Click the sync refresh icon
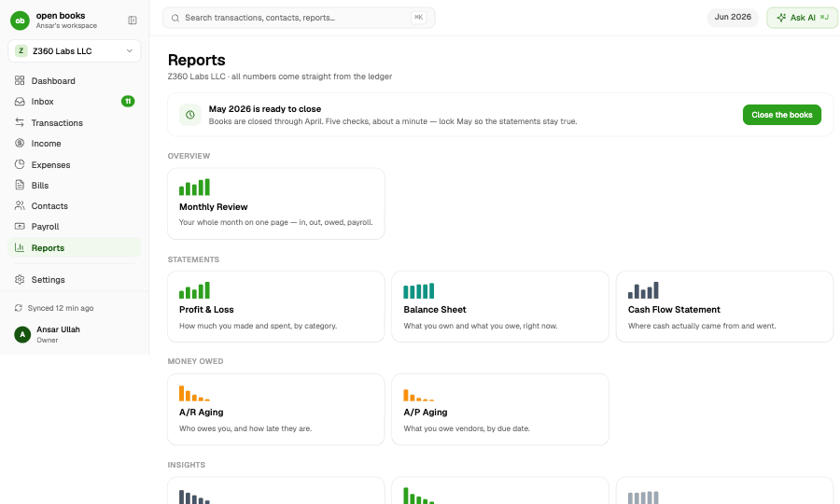 pyautogui.click(x=19, y=308)
